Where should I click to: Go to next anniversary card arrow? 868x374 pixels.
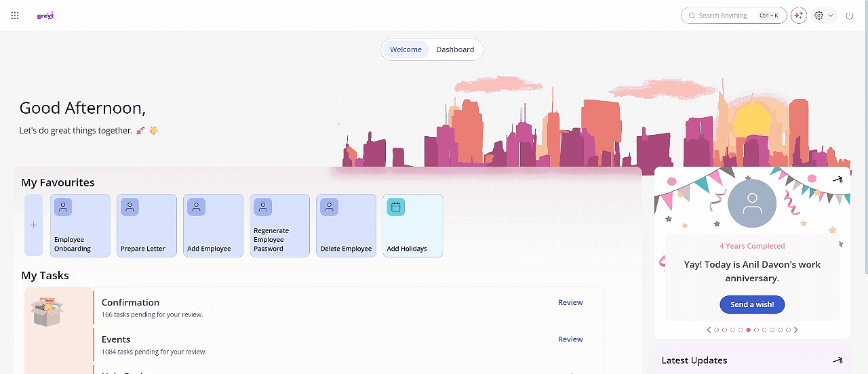[795, 330]
